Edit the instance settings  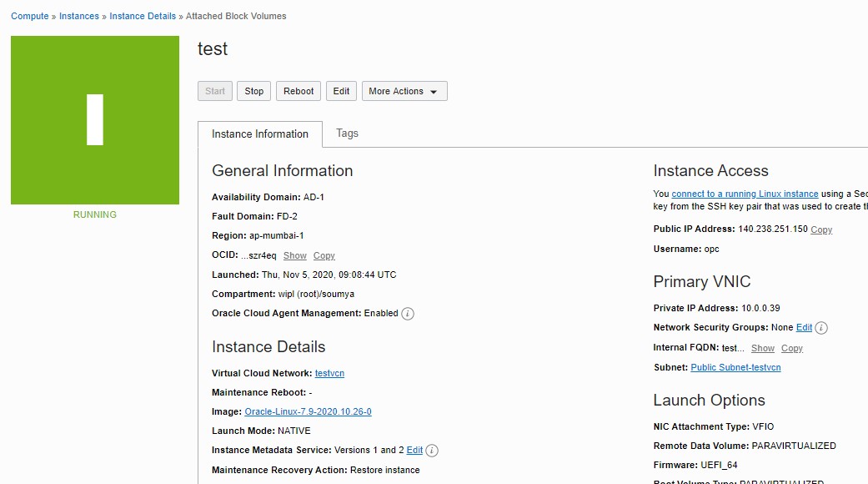coord(341,91)
